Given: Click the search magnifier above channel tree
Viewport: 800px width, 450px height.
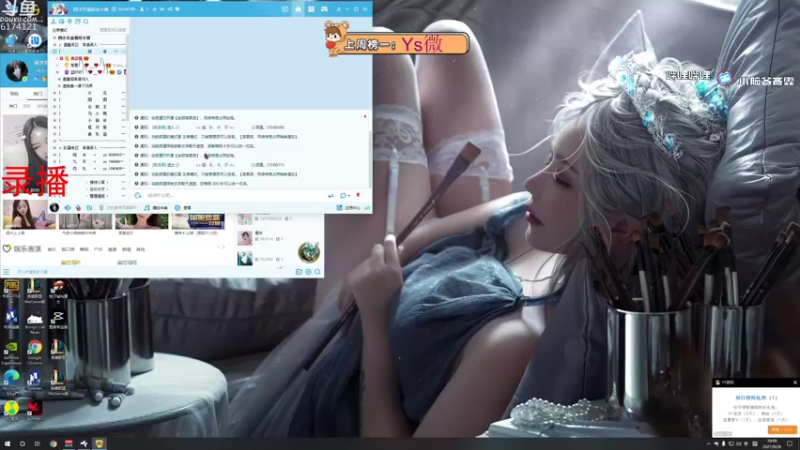Looking at the screenshot, I should point(86,21).
